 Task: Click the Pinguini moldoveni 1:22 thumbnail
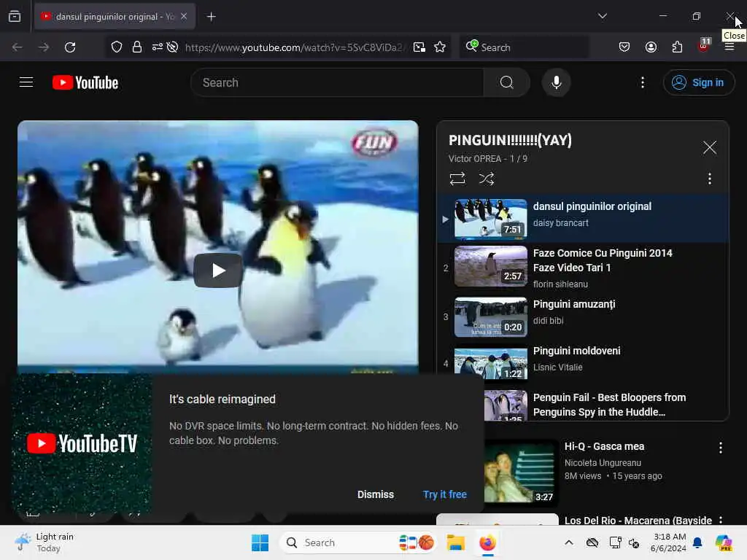tap(491, 364)
